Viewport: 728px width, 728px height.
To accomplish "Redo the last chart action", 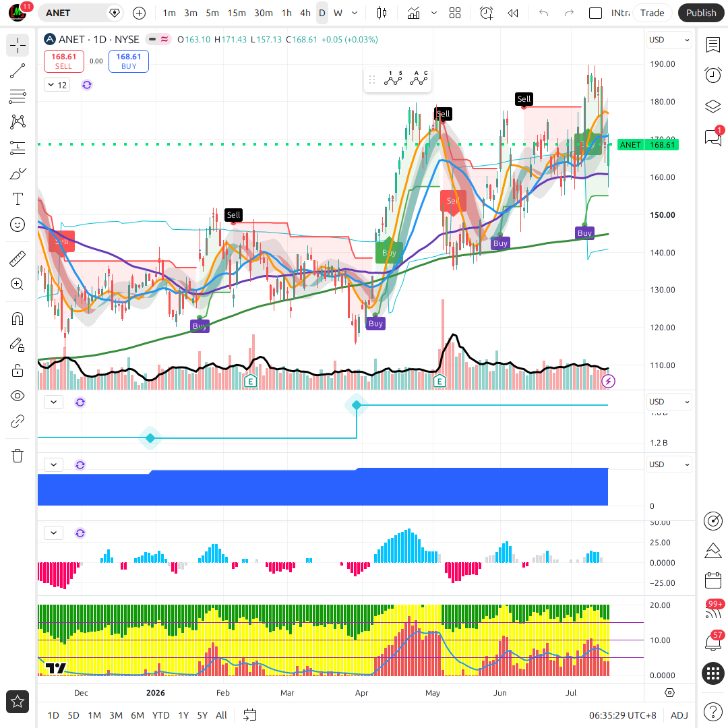I will (569, 13).
